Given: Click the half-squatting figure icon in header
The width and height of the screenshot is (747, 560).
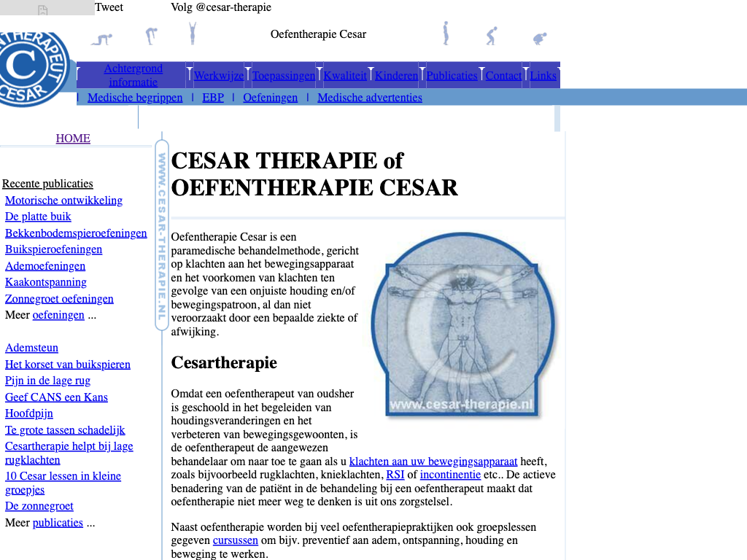Looking at the screenshot, I should click(492, 36).
